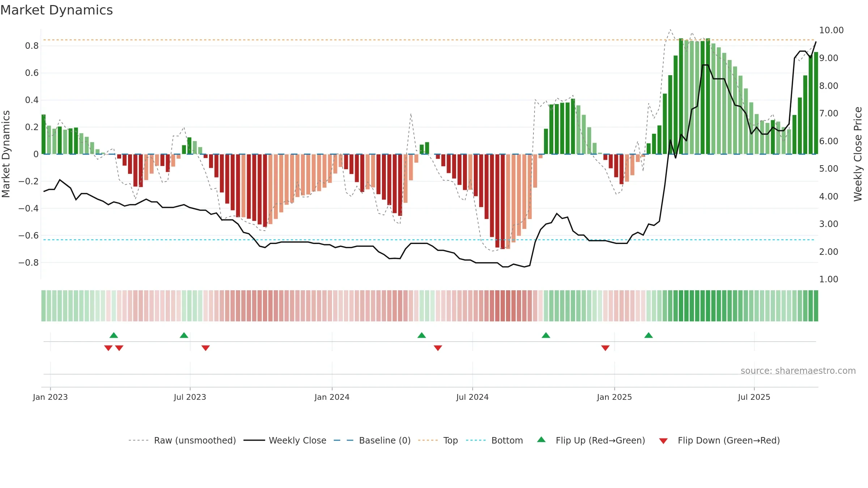Click the 0.4 tick on left axis
This screenshot has height=488, width=868.
[32, 100]
